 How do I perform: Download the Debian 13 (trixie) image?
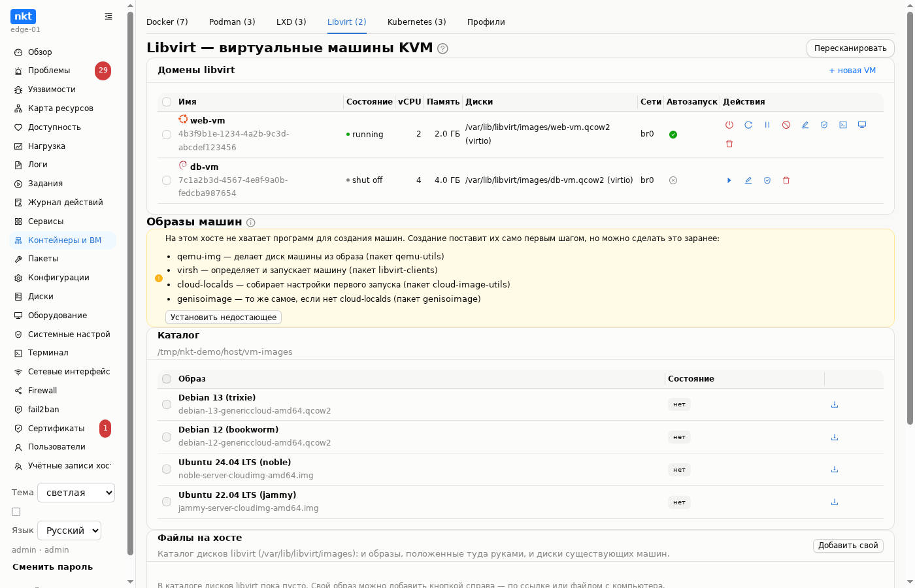pos(835,404)
